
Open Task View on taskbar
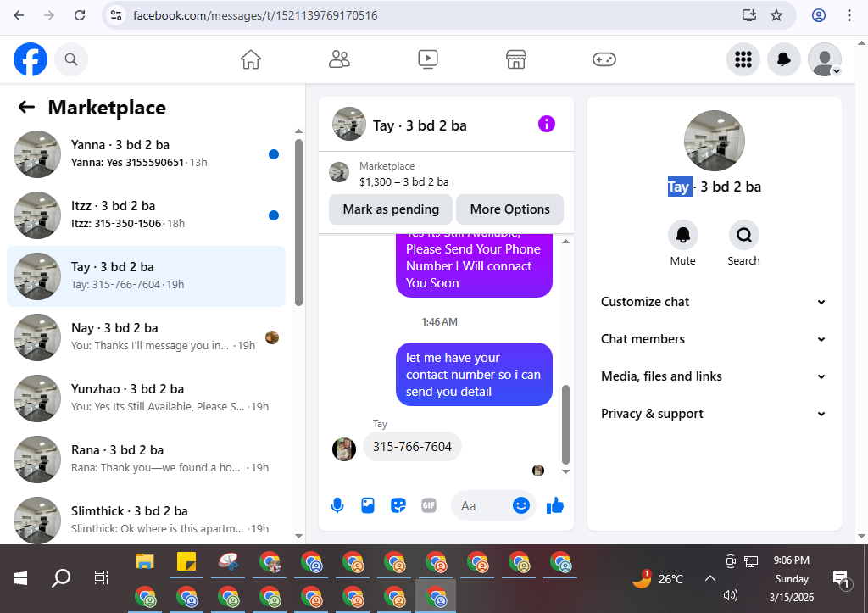pos(102,579)
